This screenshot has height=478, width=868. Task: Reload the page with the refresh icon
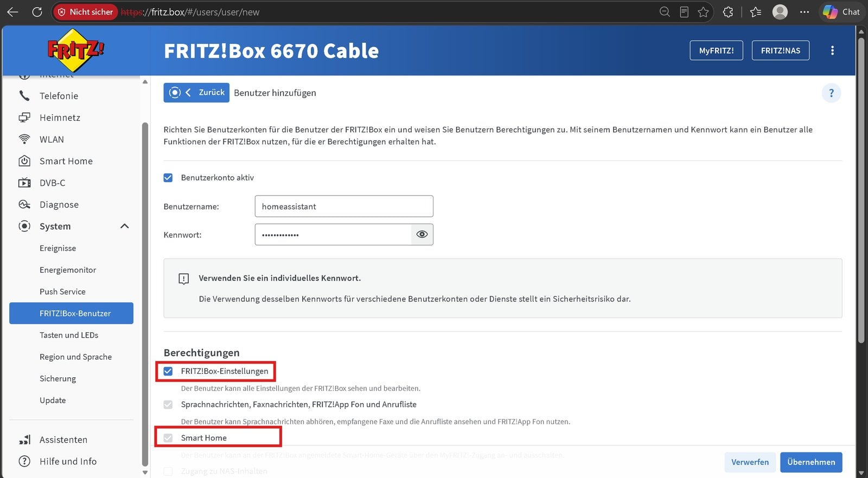(x=37, y=12)
